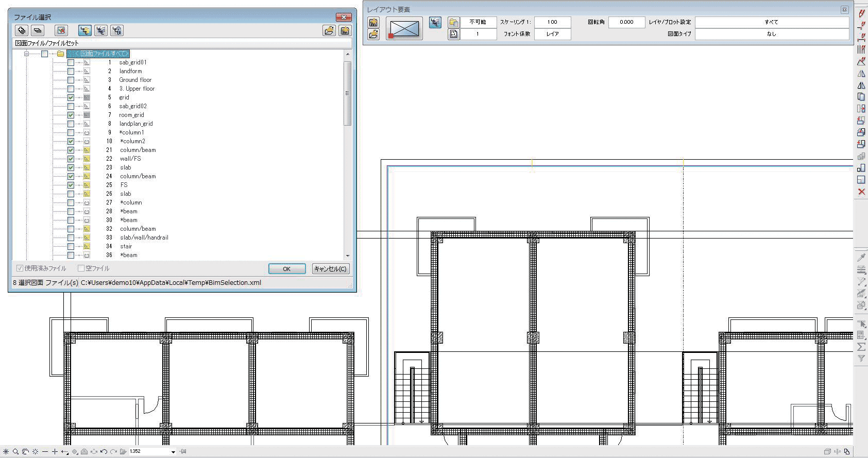
Task: Collapse the 図面ファイルすべて tree node
Action: 26,54
